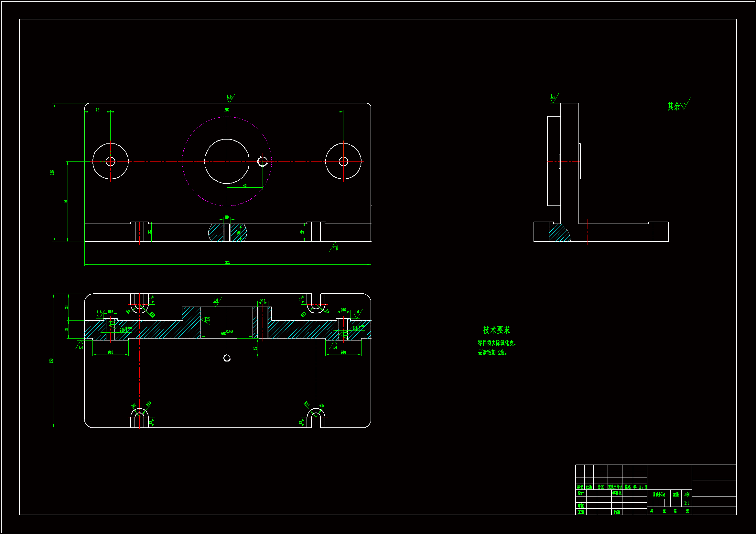This screenshot has width=756, height=534.
Task: Click the 40 dimension below the large circle
Action: click(245, 185)
